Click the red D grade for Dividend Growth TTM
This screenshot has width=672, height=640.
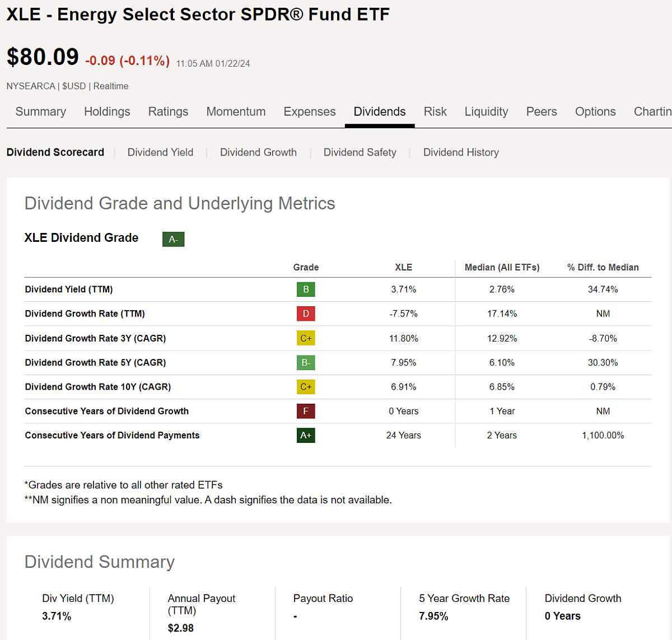pos(306,314)
